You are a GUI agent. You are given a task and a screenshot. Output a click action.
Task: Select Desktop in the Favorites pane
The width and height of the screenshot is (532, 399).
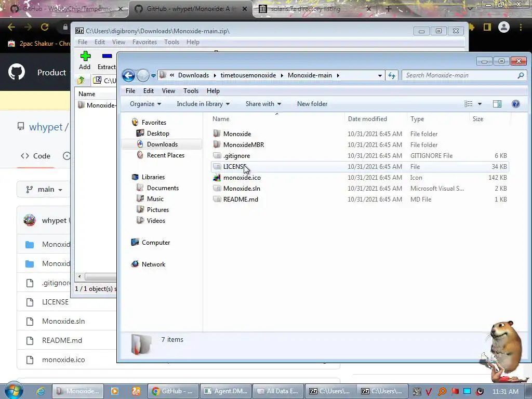coord(158,134)
